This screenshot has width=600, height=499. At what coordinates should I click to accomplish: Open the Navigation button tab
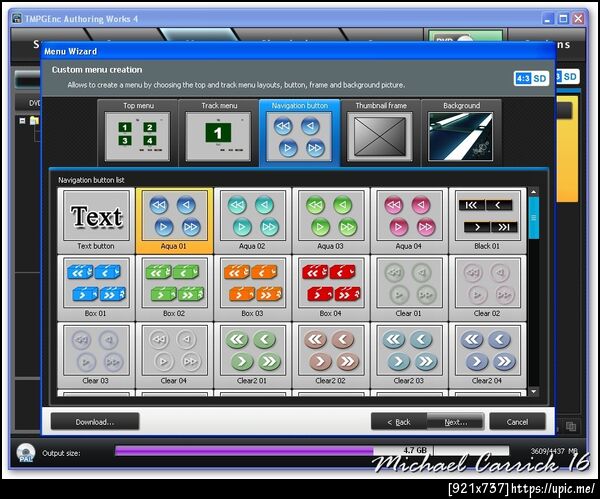300,132
